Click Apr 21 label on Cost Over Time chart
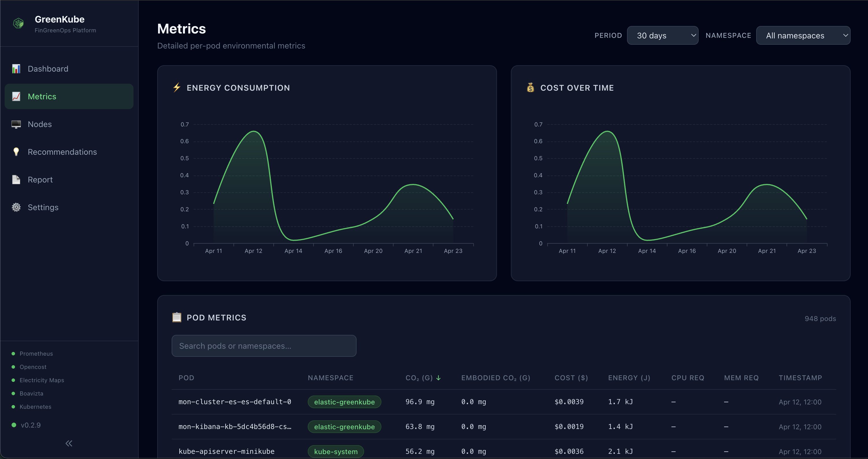868x459 pixels. (x=767, y=251)
